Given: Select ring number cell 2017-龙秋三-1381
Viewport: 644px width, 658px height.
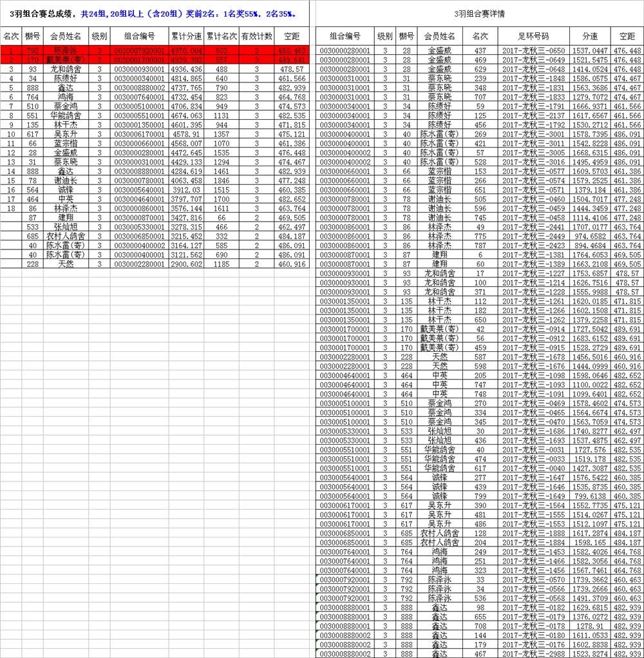Looking at the screenshot, I should [533, 255].
